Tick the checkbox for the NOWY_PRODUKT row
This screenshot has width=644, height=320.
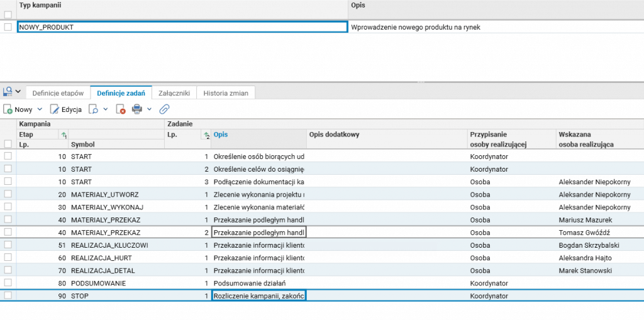pos(8,27)
